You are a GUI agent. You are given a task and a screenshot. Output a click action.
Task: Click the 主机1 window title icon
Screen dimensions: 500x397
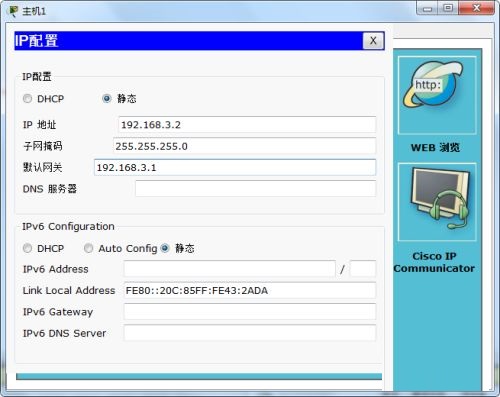pyautogui.click(x=13, y=11)
